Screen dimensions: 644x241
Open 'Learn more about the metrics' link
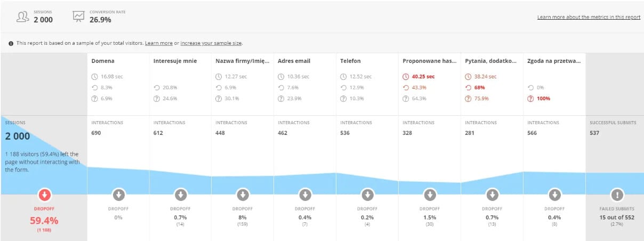point(589,17)
